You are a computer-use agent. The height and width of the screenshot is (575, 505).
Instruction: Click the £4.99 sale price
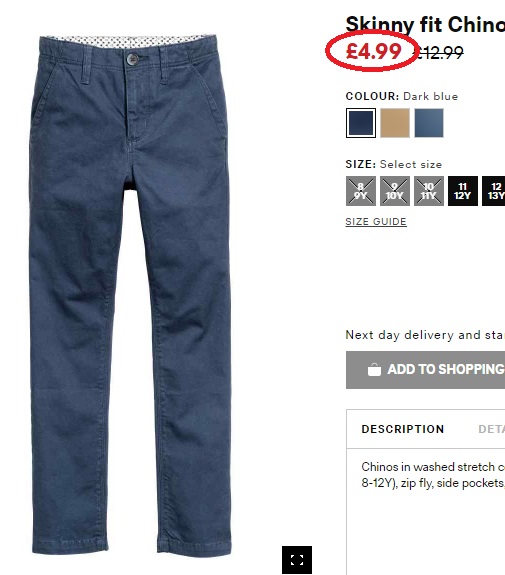pyautogui.click(x=373, y=51)
